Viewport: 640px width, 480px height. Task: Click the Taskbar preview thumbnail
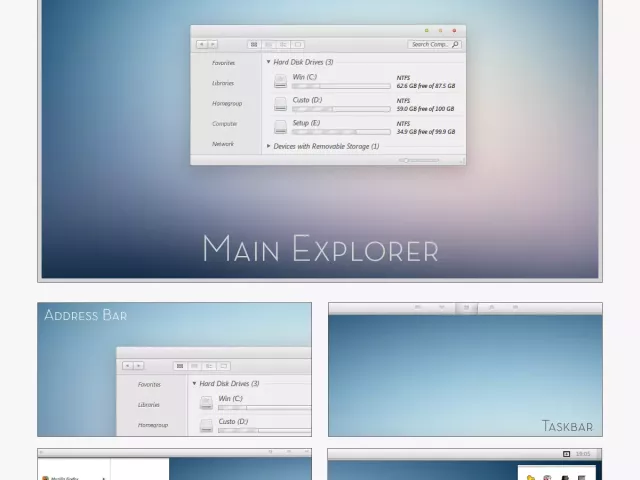click(465, 369)
